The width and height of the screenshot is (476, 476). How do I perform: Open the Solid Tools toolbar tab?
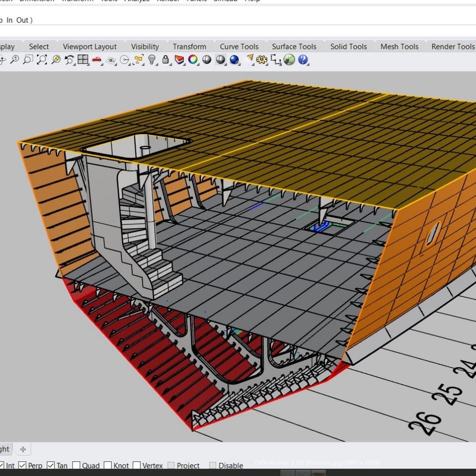pyautogui.click(x=348, y=46)
